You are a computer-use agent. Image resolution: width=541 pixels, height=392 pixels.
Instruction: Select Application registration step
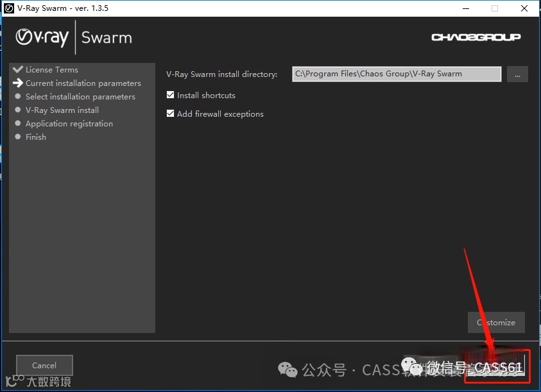tap(69, 124)
